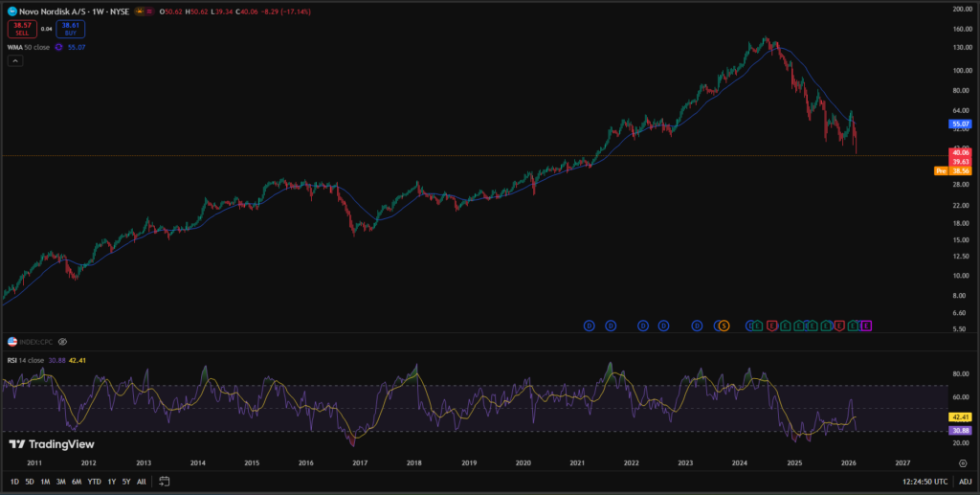The width and height of the screenshot is (980, 495).
Task: Click the red 40.06 last price label
Action: click(x=960, y=152)
